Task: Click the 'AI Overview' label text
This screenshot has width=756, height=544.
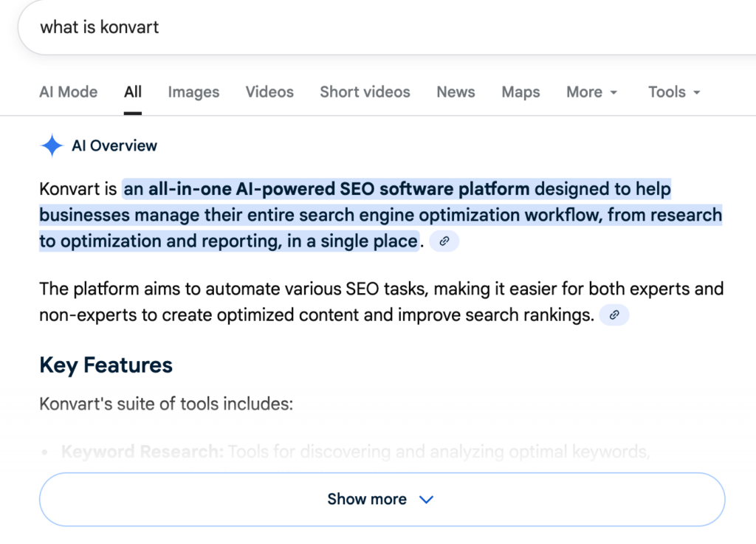Action: [114, 146]
